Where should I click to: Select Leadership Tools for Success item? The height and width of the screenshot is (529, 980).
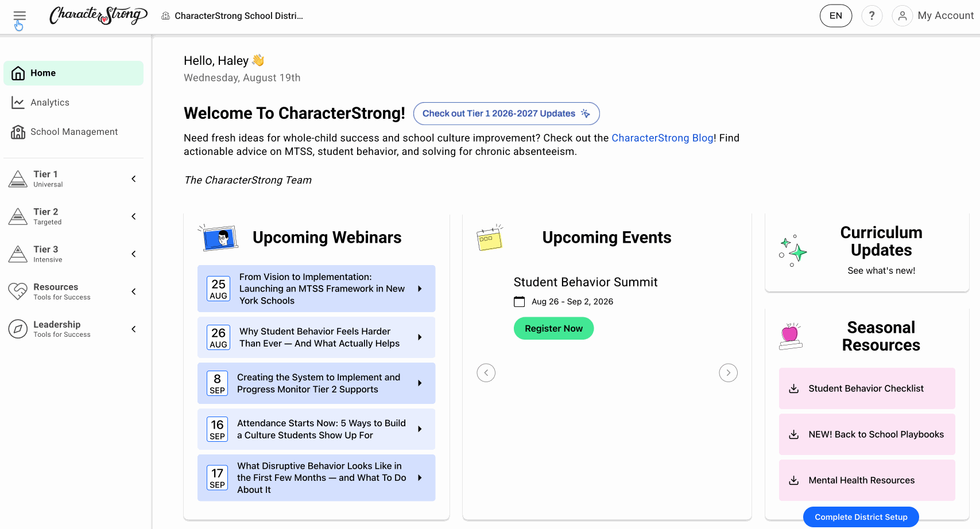tap(73, 329)
